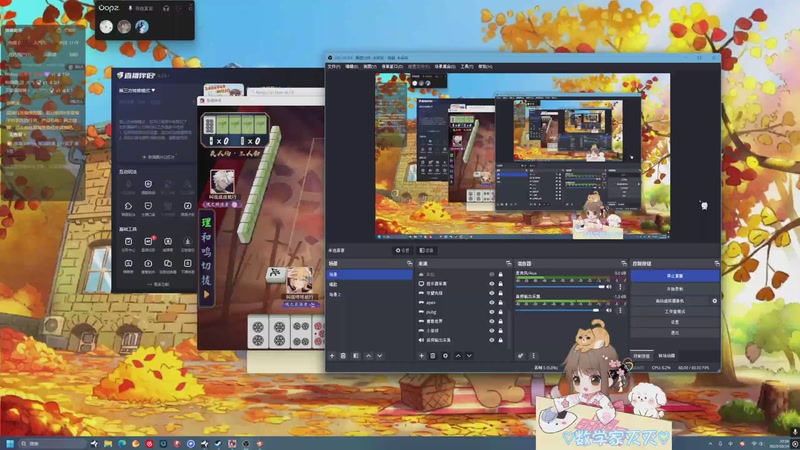Image resolution: width=800 pixels, height=450 pixels.
Task: Pop out the Scenes dock using header icon
Action: (409, 263)
